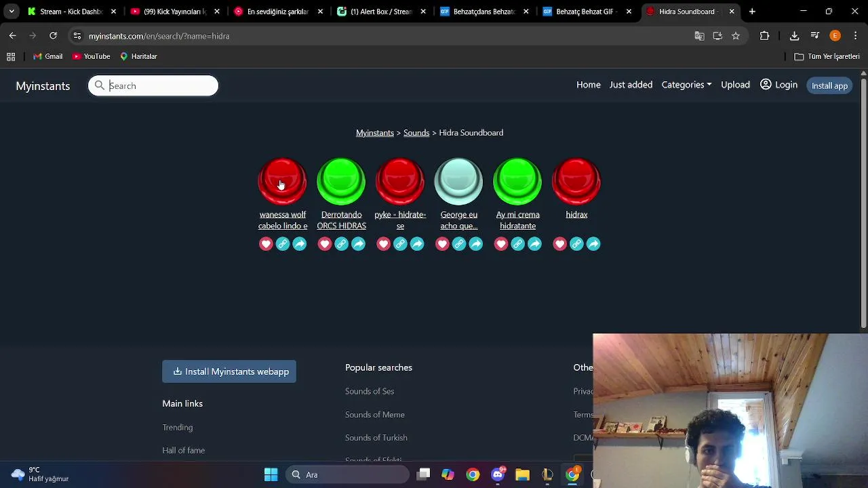Switch to the Kick Yayıncıları YouTube tab
This screenshot has height=488, width=868.
[174, 12]
